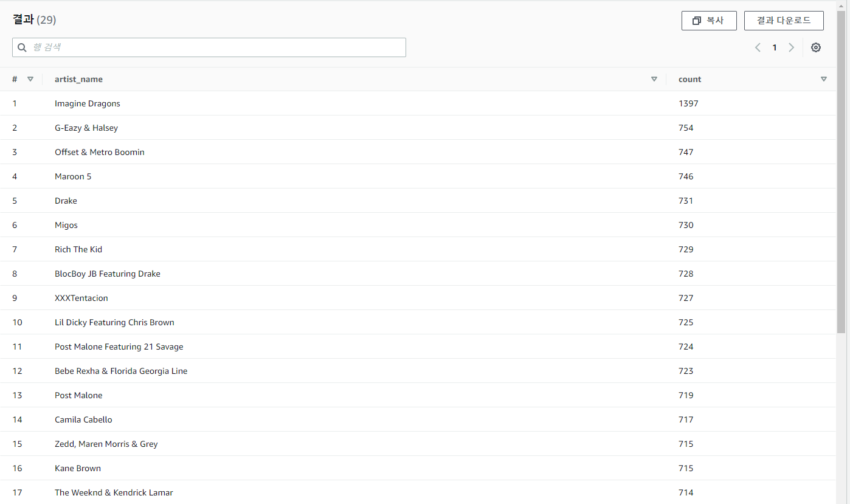Click count value 731
This screenshot has width=850, height=504.
click(x=686, y=201)
